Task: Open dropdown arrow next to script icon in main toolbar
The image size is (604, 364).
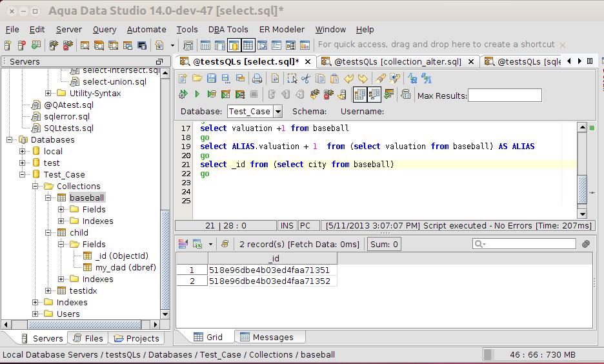Action: click(172, 45)
